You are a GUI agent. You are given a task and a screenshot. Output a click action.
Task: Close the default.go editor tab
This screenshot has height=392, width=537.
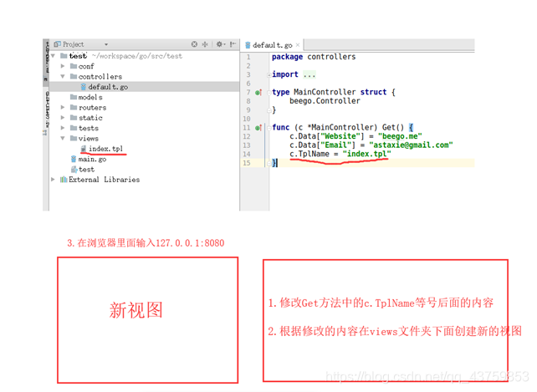click(x=298, y=45)
